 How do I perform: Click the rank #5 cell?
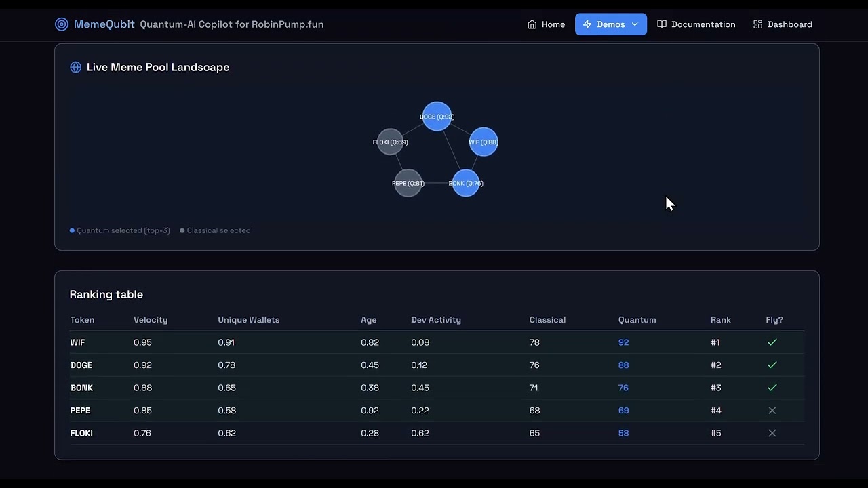click(x=716, y=433)
